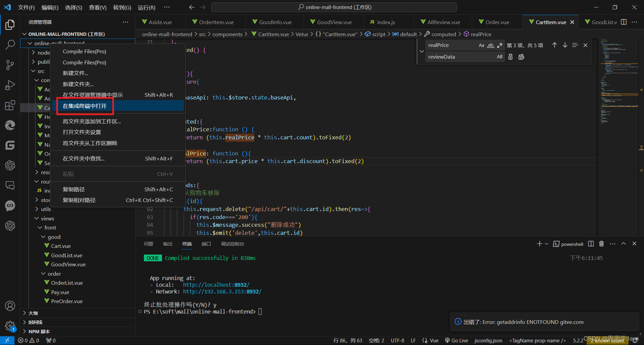The height and width of the screenshot is (345, 644).
Task: Select 在文件夹中查找... menu entry
Action: click(118, 158)
